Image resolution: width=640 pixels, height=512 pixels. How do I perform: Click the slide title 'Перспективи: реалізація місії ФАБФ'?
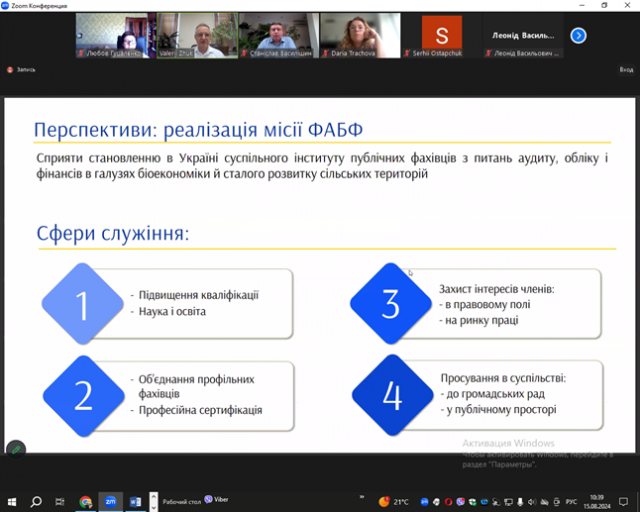(198, 130)
